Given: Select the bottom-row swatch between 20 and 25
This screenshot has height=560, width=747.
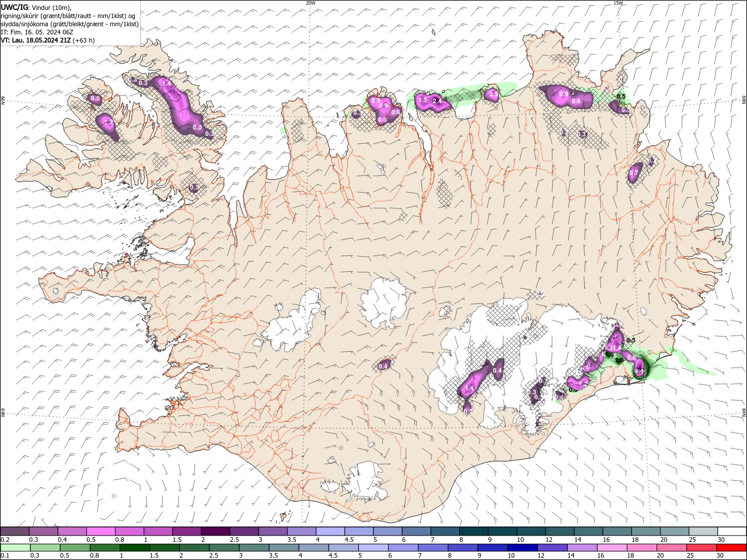Looking at the screenshot, I should coord(671,548).
